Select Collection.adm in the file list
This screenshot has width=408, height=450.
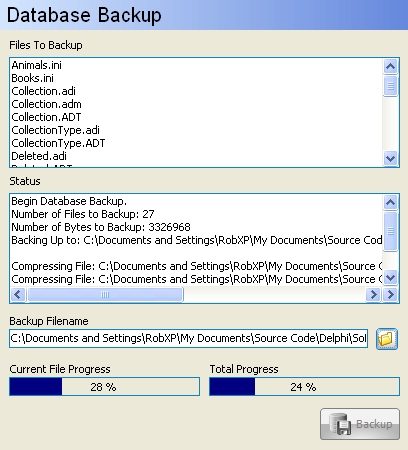46,104
